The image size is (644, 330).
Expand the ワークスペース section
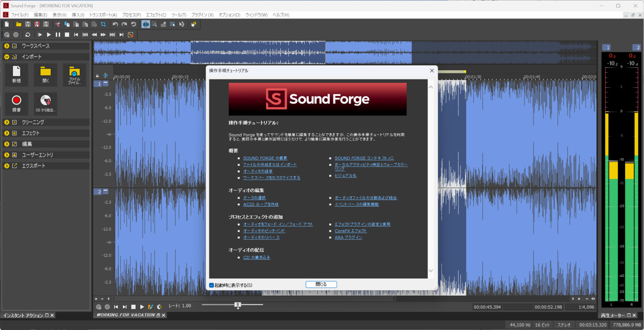(7, 46)
